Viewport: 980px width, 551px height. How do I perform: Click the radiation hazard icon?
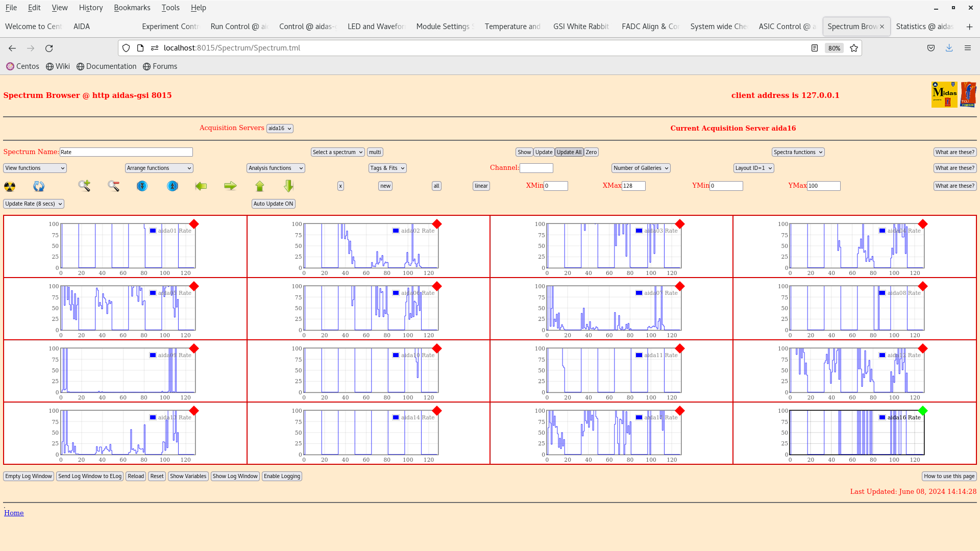point(10,186)
